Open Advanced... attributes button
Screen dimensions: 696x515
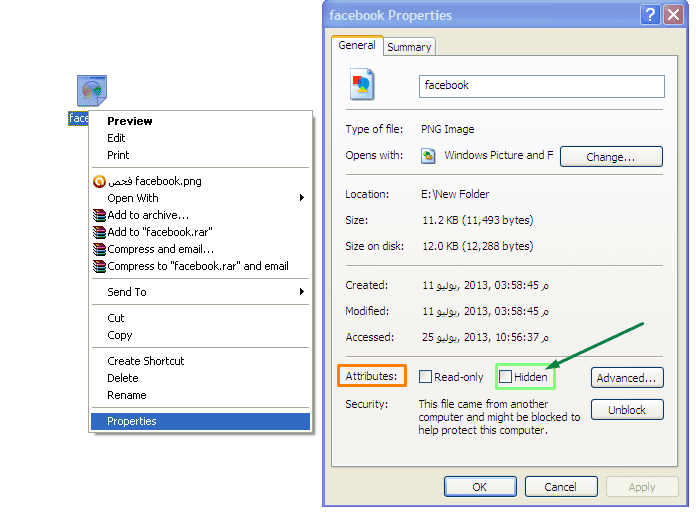click(x=627, y=378)
